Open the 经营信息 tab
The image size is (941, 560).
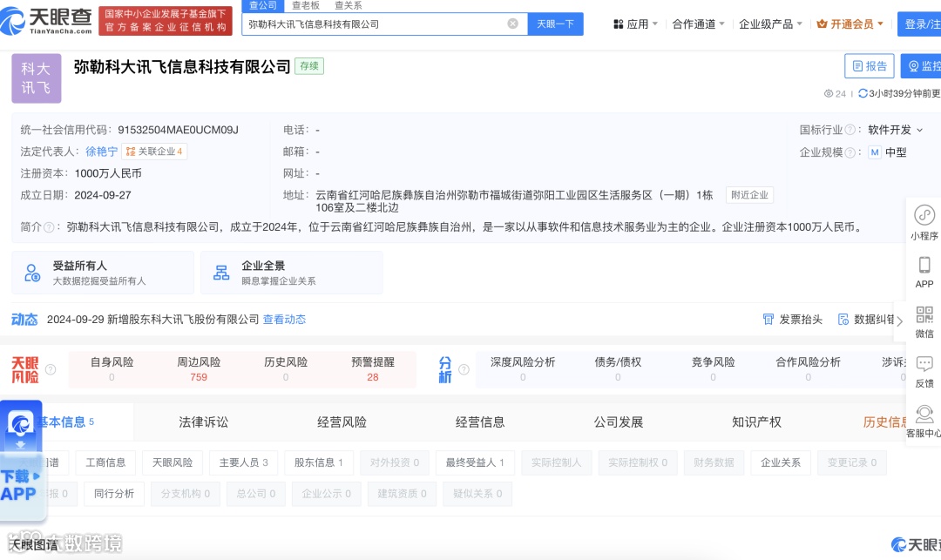point(480,422)
